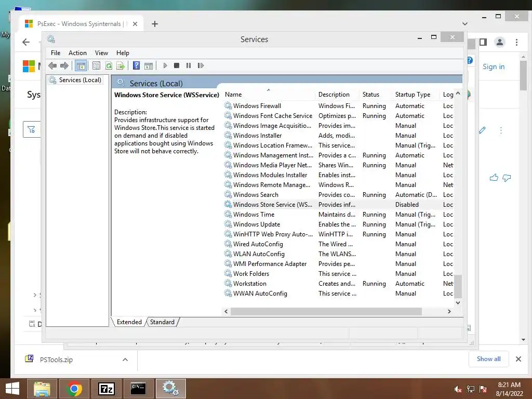
Task: Click gear icon beside WinHTTP Web Proxy Auto
Action: click(228, 234)
